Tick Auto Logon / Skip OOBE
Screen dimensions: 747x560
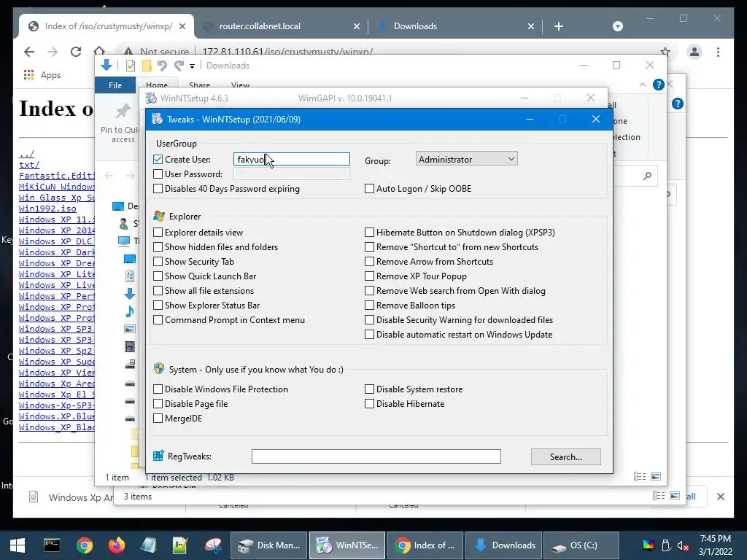(369, 189)
